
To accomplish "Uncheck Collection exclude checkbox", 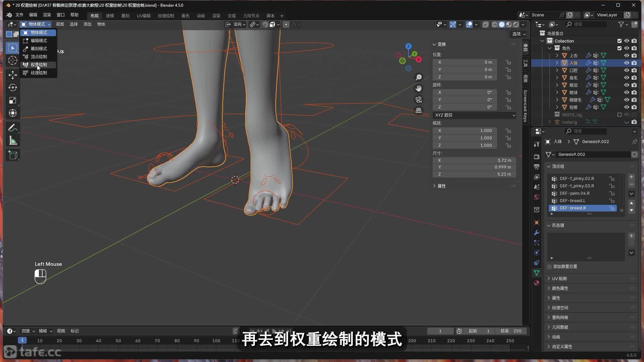I will tap(620, 41).
